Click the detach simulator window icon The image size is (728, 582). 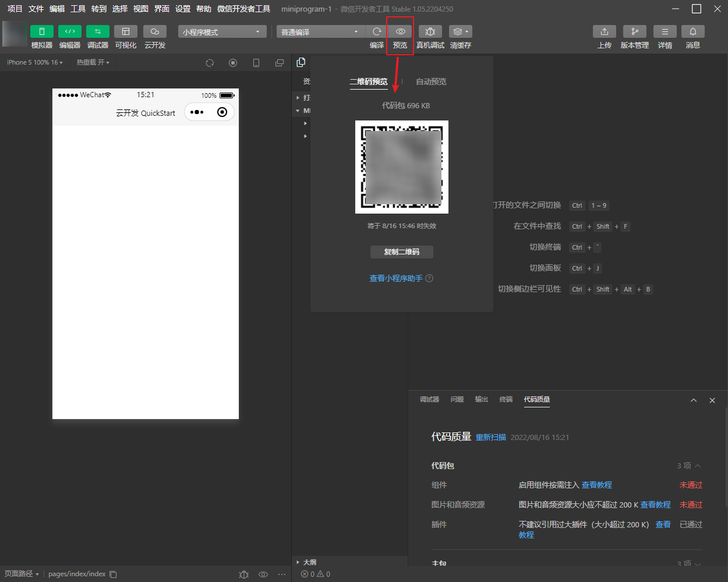[280, 63]
